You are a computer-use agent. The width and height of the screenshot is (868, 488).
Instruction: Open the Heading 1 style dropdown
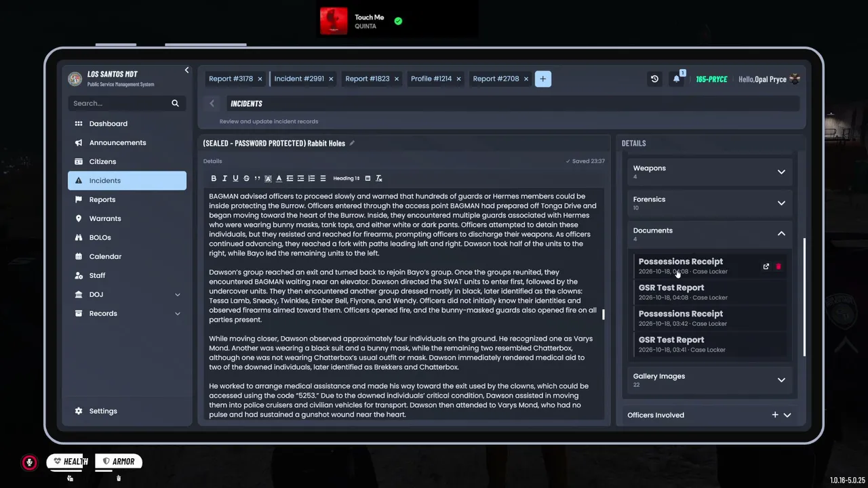point(347,178)
